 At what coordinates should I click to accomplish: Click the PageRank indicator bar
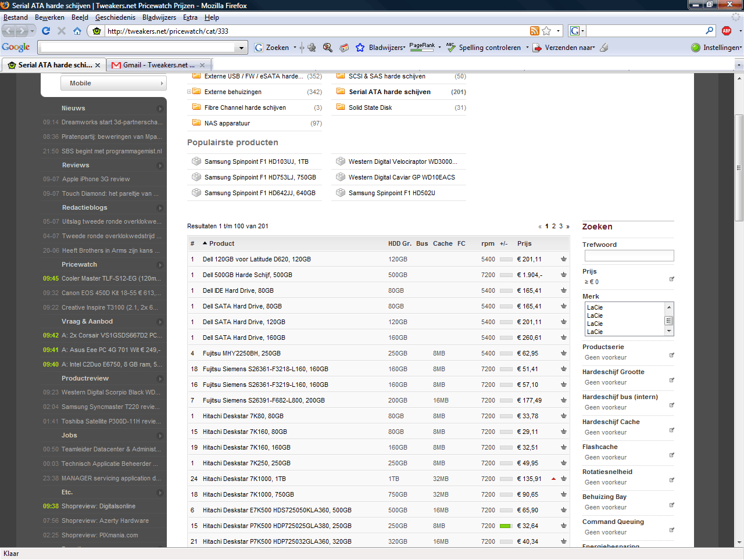pos(423,47)
